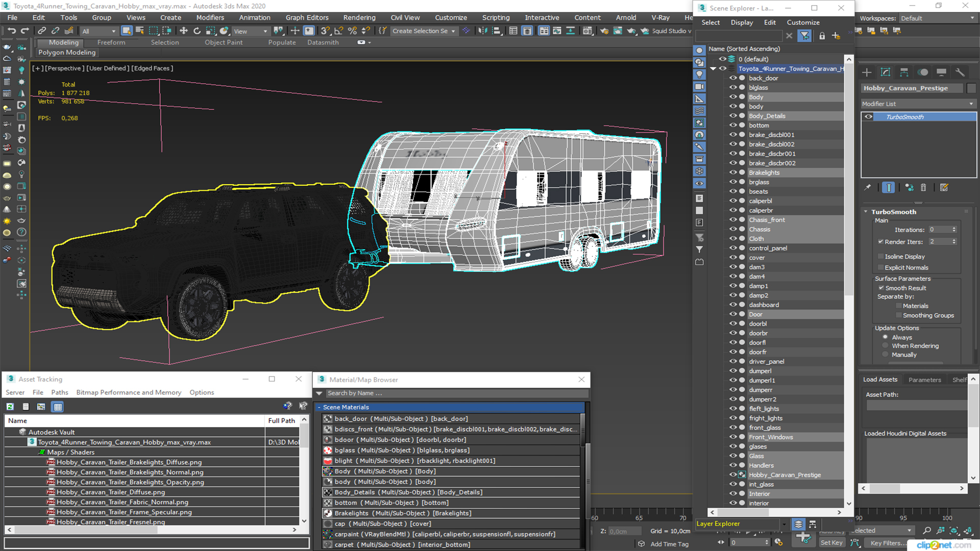Screen dimensions: 980x551
Task: Toggle visibility of 0 (default) layer
Action: [x=723, y=59]
